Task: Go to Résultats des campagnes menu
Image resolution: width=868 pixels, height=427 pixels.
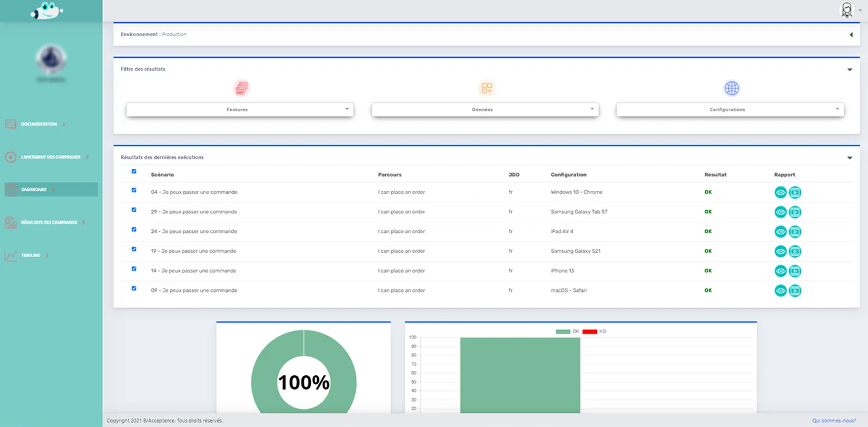Action: pyautogui.click(x=49, y=222)
